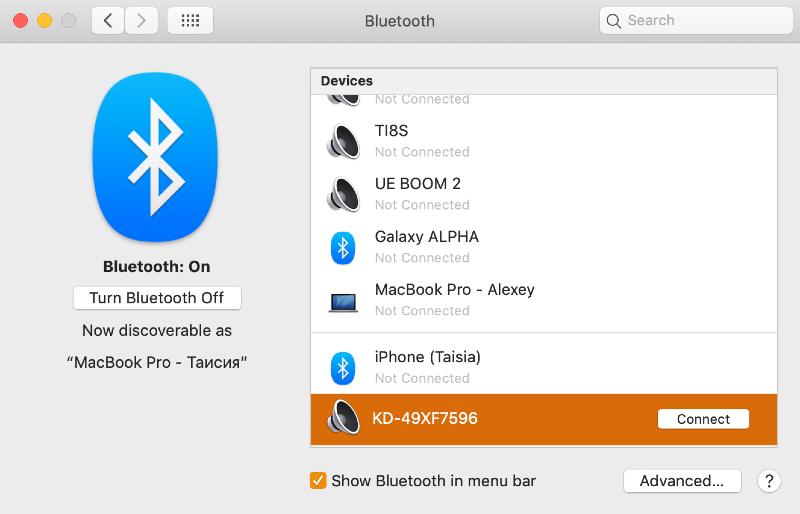Click the Bluetooth icon for iPhone (Taisia)
The image size is (800, 514).
pyautogui.click(x=343, y=368)
